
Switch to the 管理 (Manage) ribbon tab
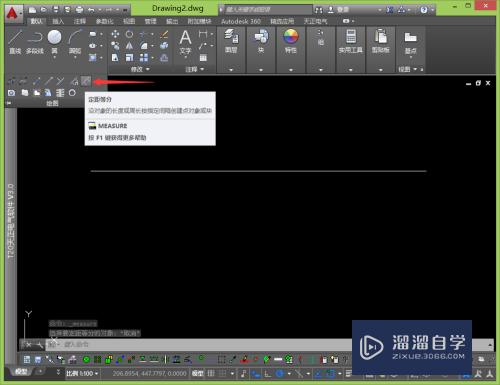150,21
